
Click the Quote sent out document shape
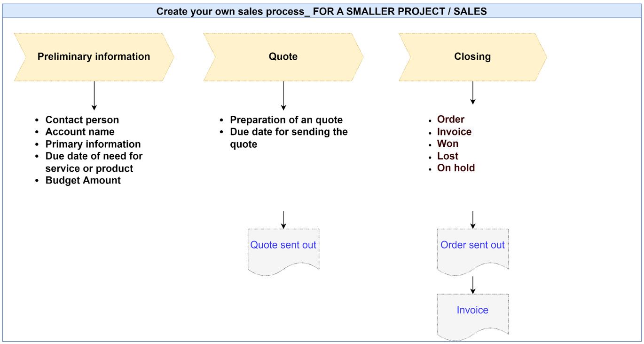click(x=283, y=252)
